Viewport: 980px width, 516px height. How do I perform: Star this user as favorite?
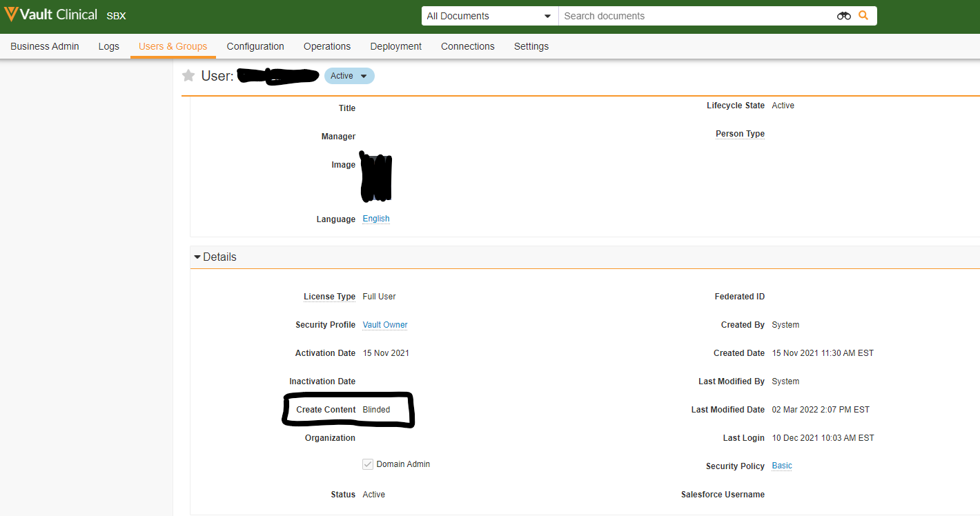coord(188,76)
